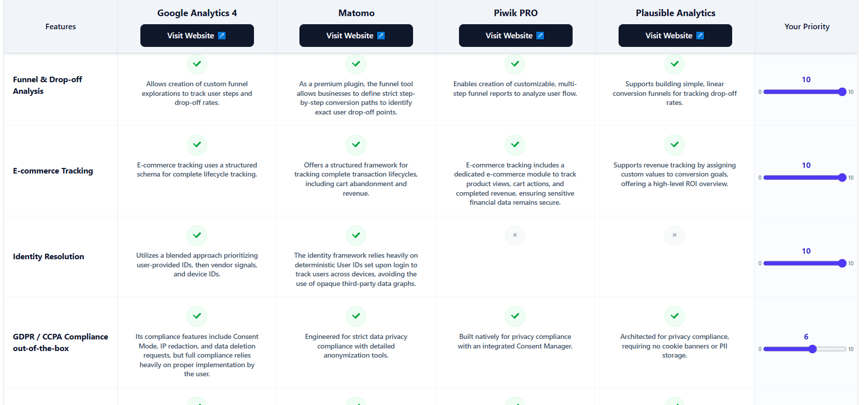Click GDPR / CCPA priority slider handle
The width and height of the screenshot is (868, 405).
[812, 349]
